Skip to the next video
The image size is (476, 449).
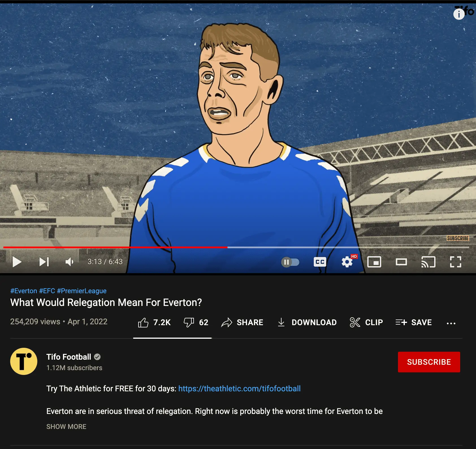click(44, 262)
